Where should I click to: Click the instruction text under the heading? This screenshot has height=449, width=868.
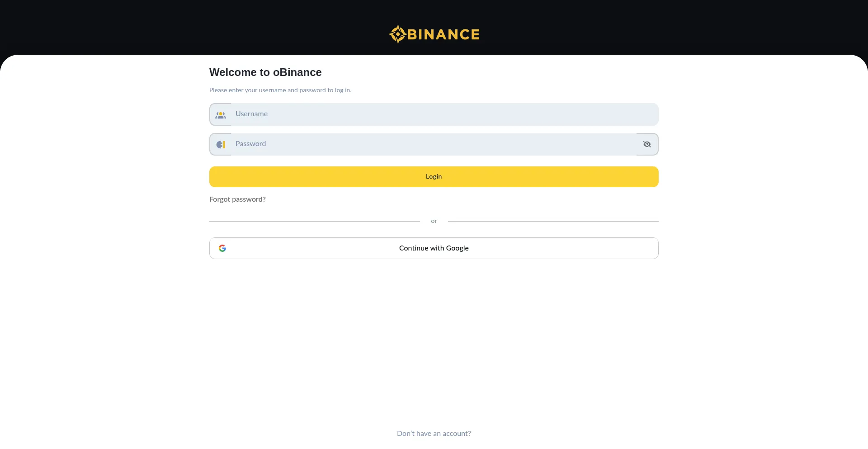coord(280,90)
